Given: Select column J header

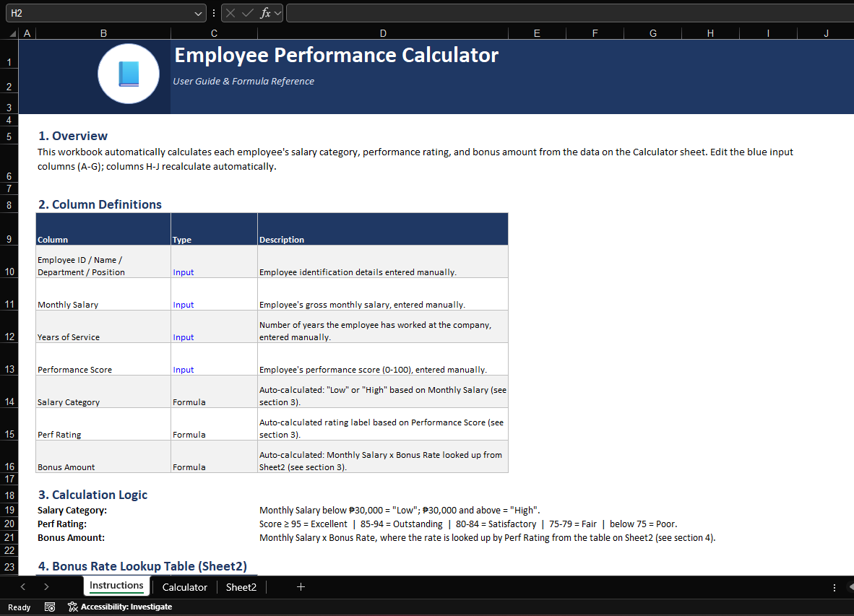Looking at the screenshot, I should [x=826, y=34].
